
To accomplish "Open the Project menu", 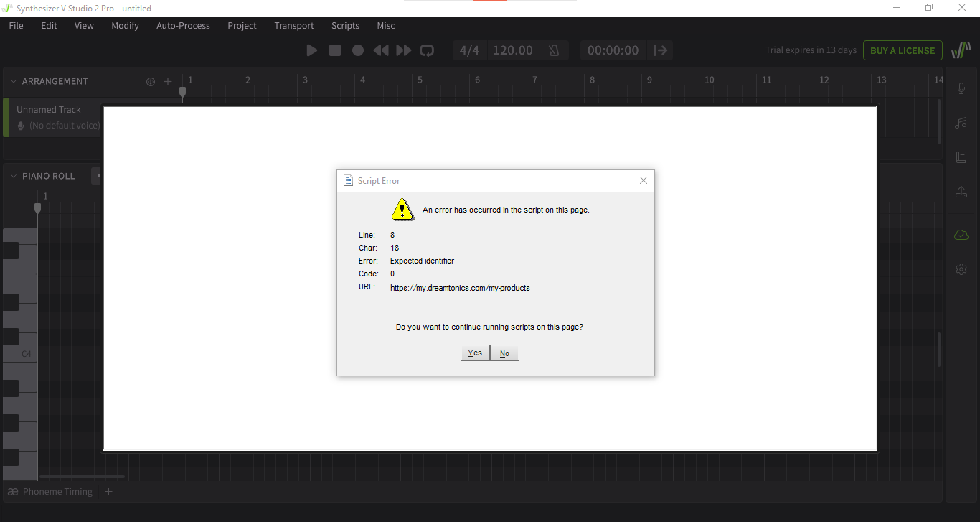I will click(x=242, y=25).
